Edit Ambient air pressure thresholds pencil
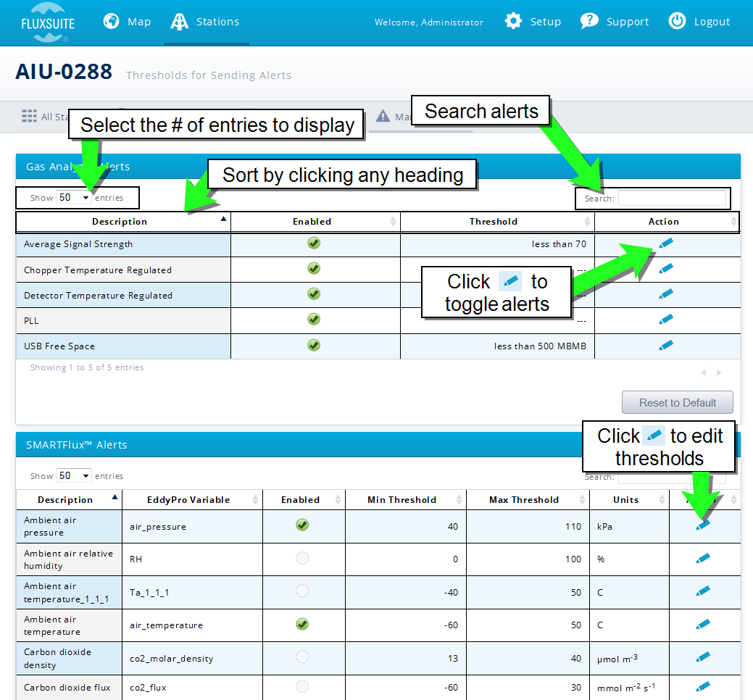 (702, 525)
